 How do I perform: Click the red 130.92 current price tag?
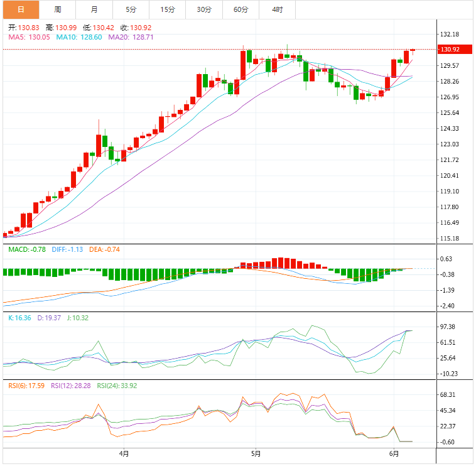coord(450,49)
